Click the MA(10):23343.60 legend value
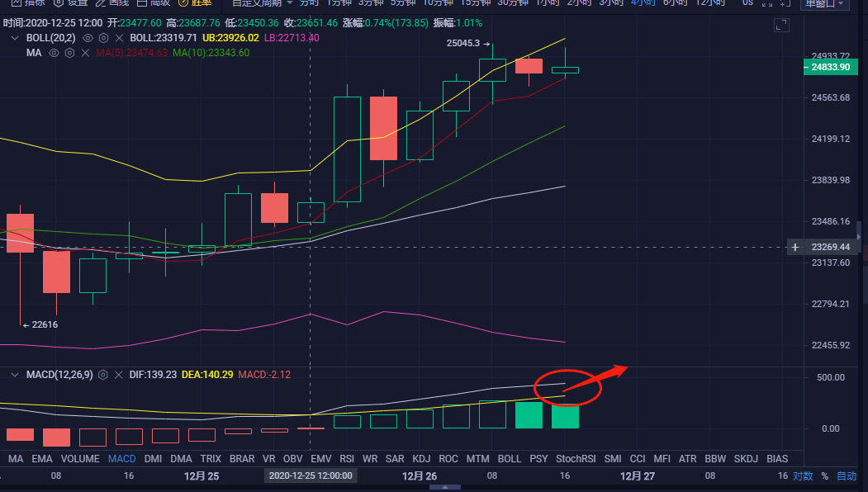 [x=211, y=53]
